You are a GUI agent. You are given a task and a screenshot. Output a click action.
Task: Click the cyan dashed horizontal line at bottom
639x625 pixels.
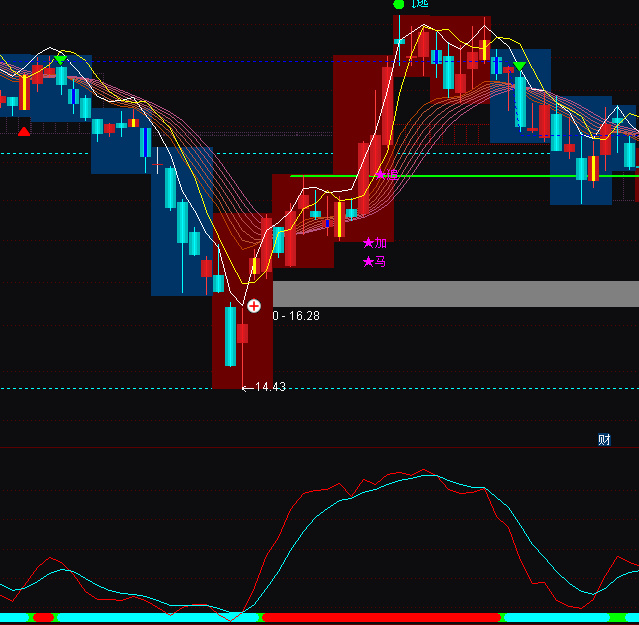point(450,388)
